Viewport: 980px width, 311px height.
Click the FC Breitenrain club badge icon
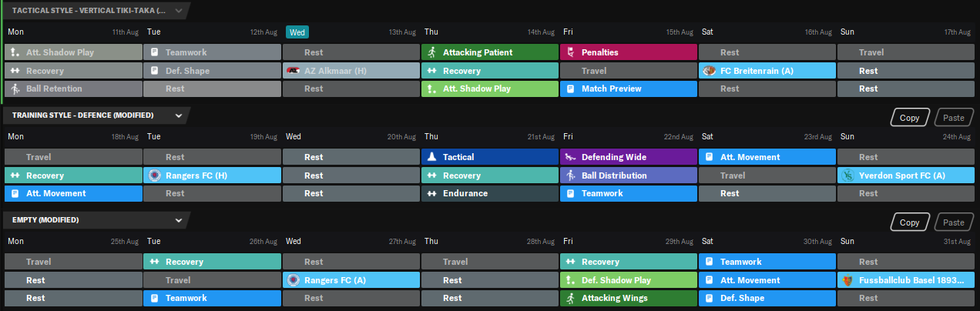(x=710, y=71)
